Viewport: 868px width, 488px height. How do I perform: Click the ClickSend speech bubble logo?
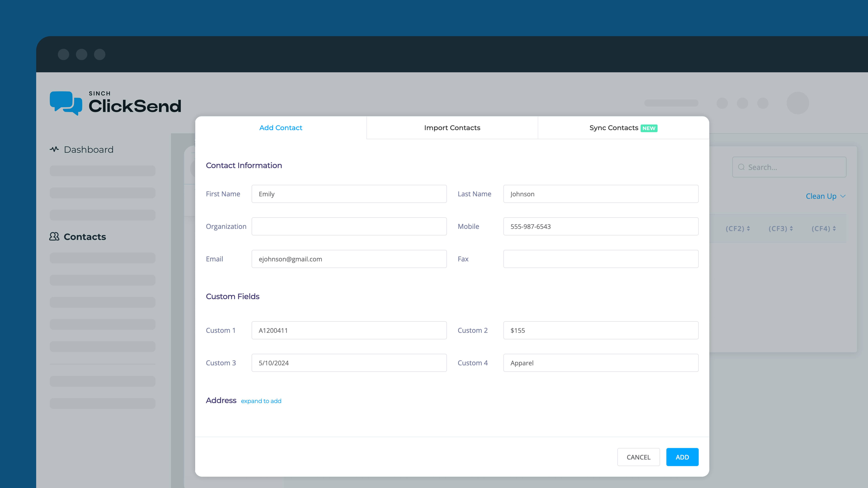(x=66, y=103)
